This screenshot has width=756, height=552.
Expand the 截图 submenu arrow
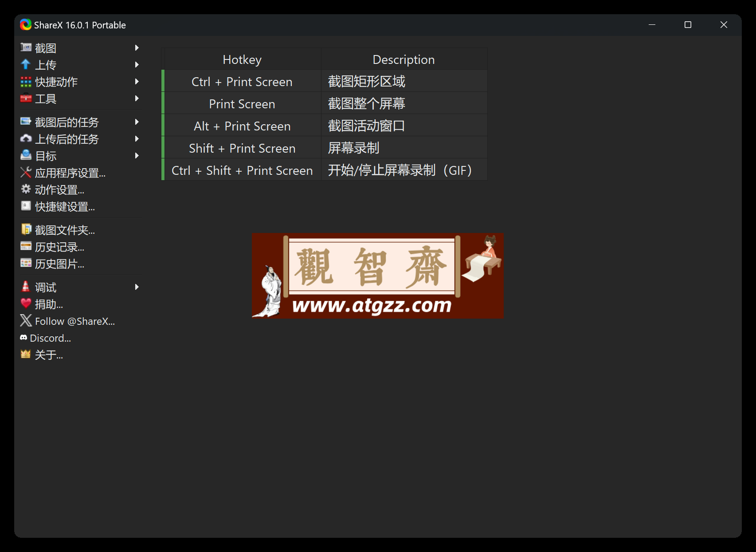137,47
